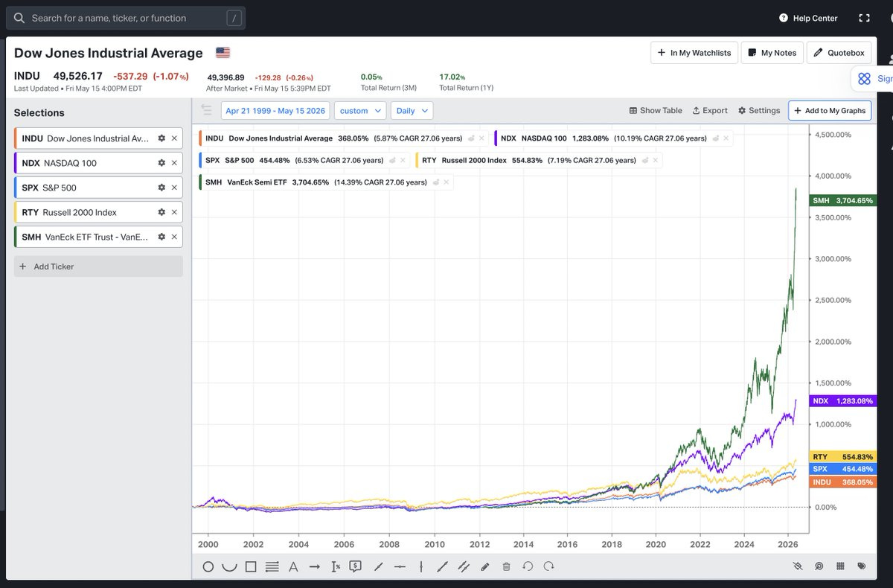Toggle hide drawings eye icon
Screen dimensions: 893x588
point(798,566)
